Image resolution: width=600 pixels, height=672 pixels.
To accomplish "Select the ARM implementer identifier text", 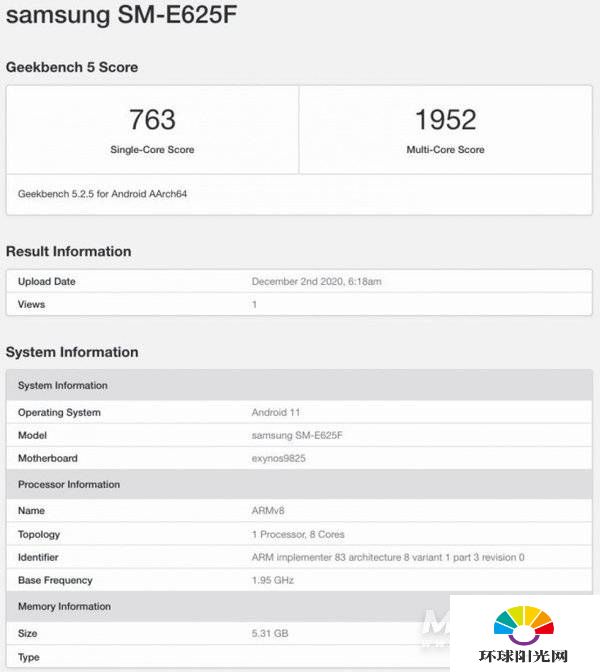I will coord(388,558).
